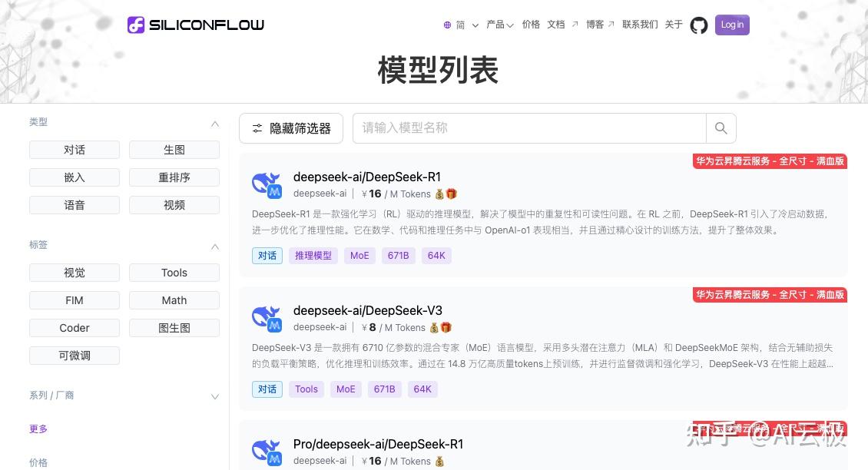Viewport: 868px width, 470px height.
Task: Open the GitHub icon in the navbar
Action: point(698,25)
